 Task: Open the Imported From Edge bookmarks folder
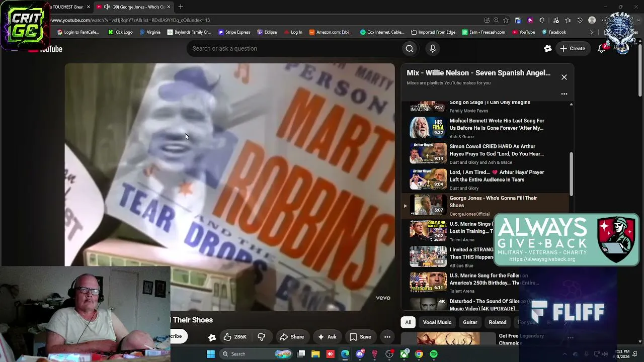(x=433, y=32)
